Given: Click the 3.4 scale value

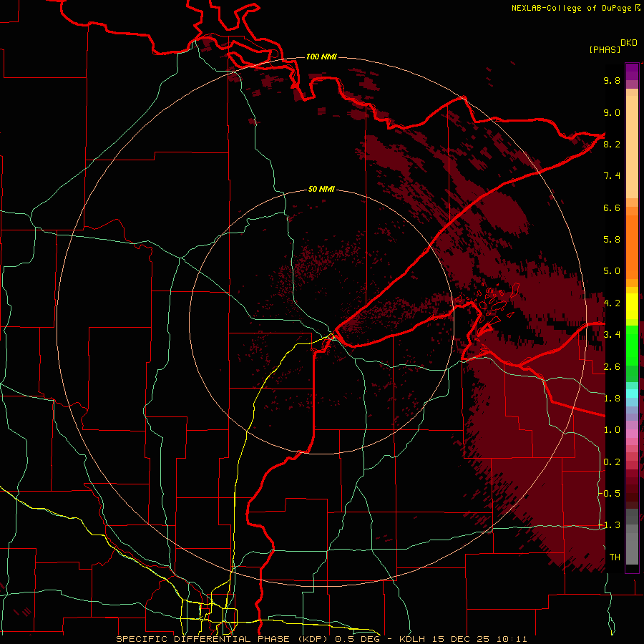Looking at the screenshot, I should point(612,335).
